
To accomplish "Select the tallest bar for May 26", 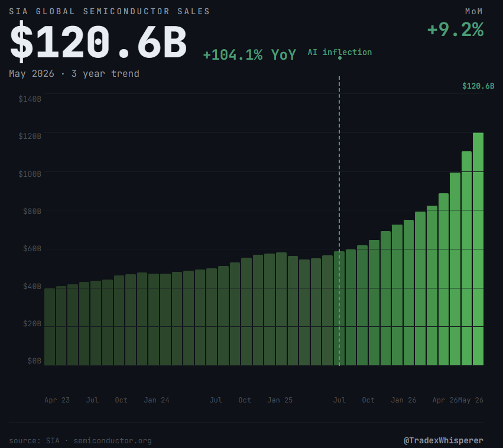I will [x=478, y=249].
